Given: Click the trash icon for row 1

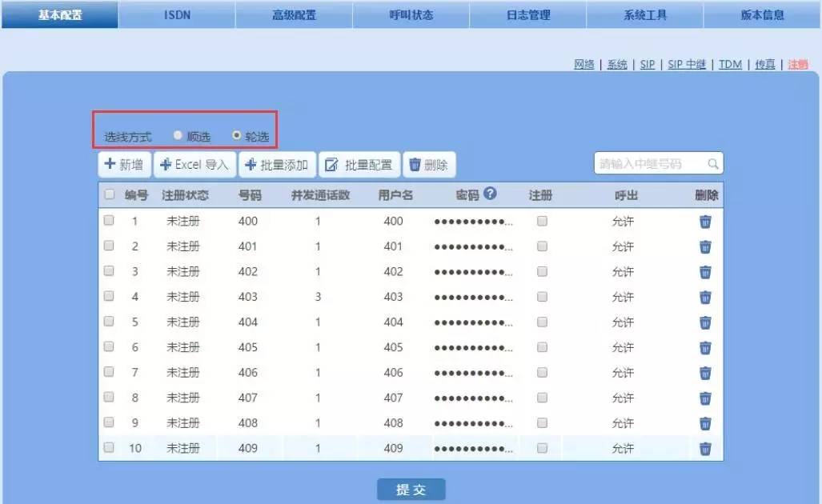Looking at the screenshot, I should point(705,222).
